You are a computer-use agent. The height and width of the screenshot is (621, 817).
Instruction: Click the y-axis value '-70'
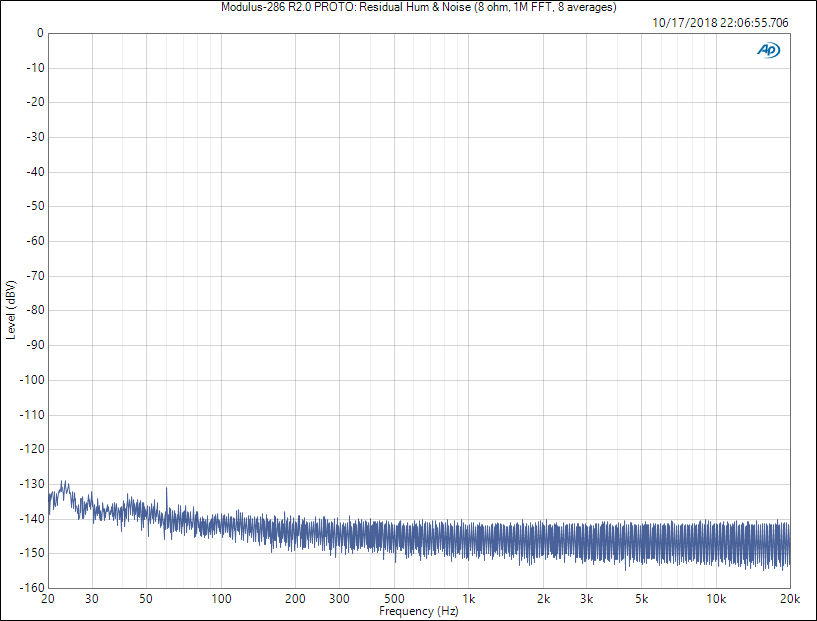click(x=36, y=276)
